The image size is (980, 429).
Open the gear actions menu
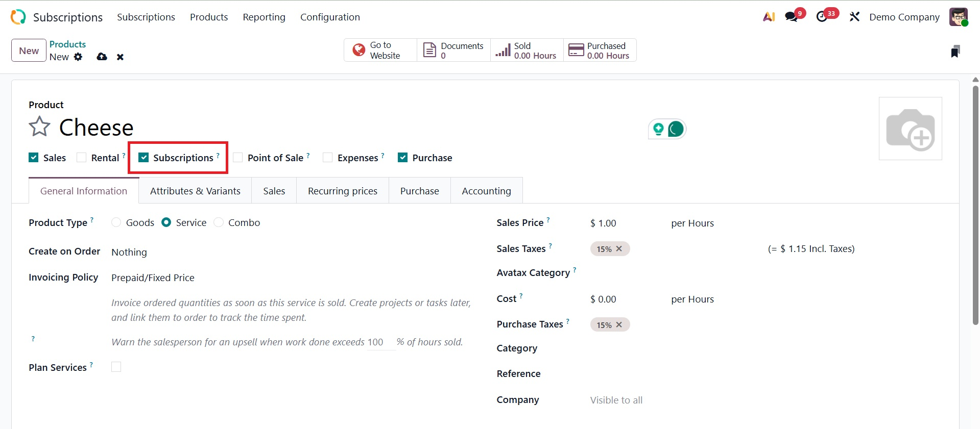point(78,57)
